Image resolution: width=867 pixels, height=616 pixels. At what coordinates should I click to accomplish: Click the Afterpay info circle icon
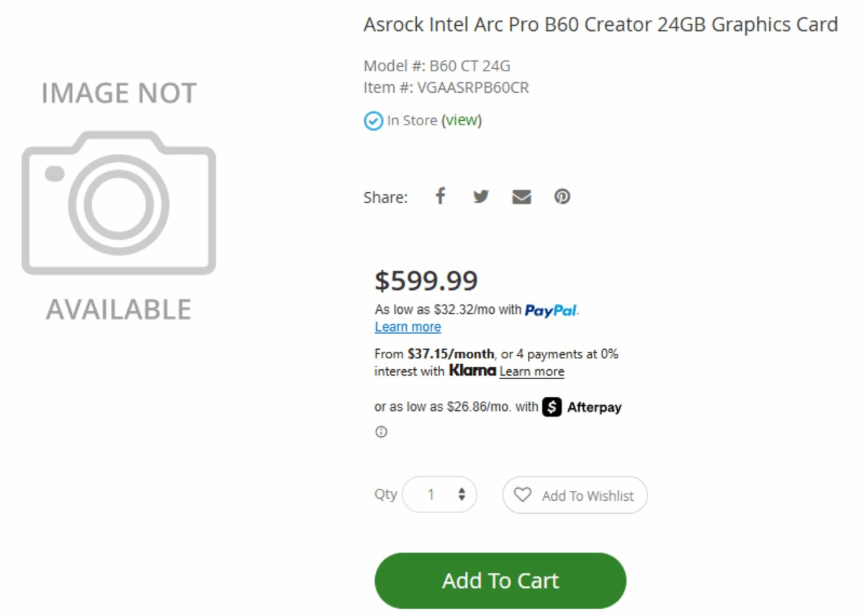(381, 432)
